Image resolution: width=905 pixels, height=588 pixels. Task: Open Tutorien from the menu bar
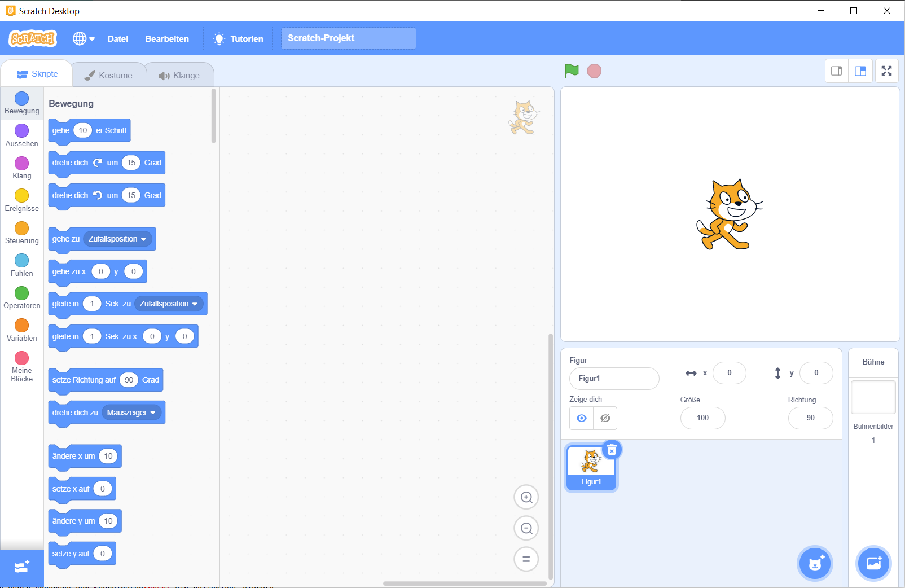click(x=238, y=39)
